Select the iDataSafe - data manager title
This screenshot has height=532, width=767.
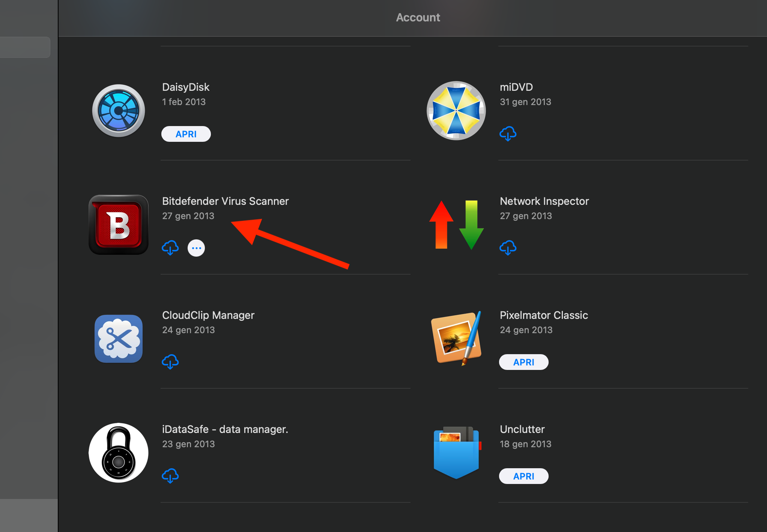point(225,429)
